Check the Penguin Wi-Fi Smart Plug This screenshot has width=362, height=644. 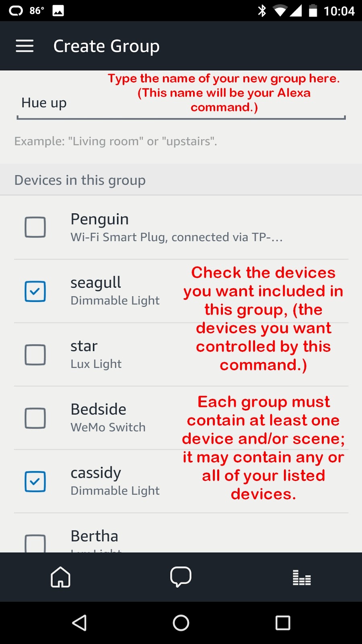pos(35,227)
